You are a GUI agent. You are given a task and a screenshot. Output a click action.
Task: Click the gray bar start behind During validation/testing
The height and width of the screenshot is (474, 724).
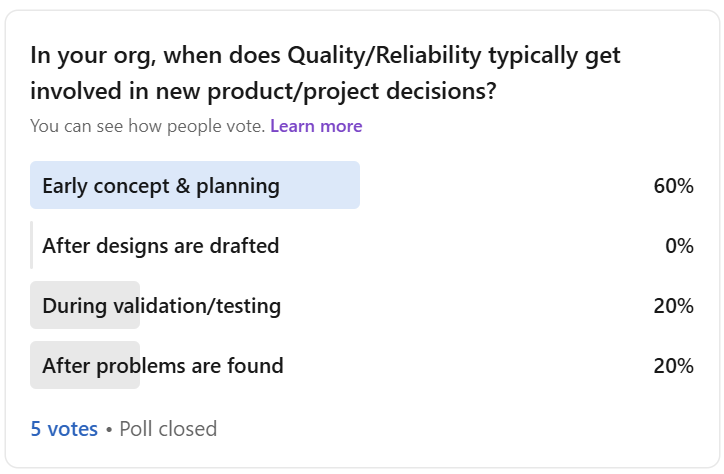pos(36,306)
